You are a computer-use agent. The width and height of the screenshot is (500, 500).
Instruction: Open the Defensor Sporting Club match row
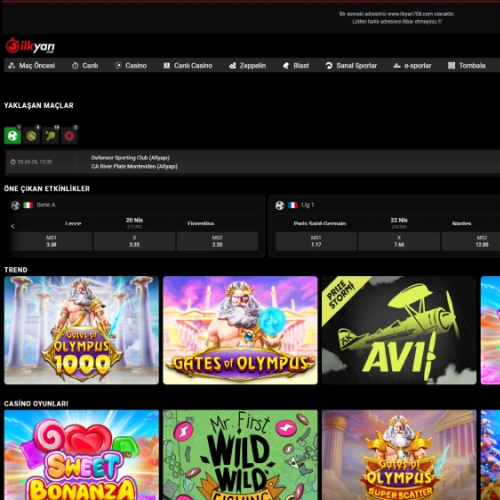point(252,162)
